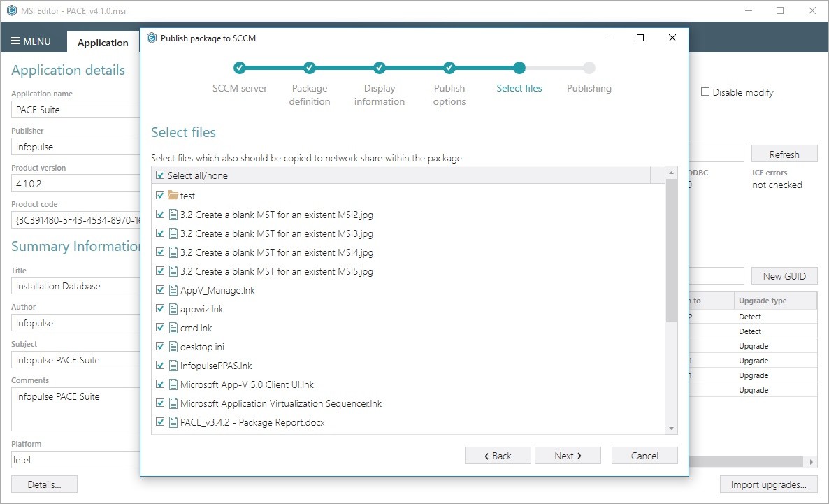The image size is (829, 504).
Task: Uncheck the AppV_Manage.lnk checkbox
Action: tap(160, 290)
